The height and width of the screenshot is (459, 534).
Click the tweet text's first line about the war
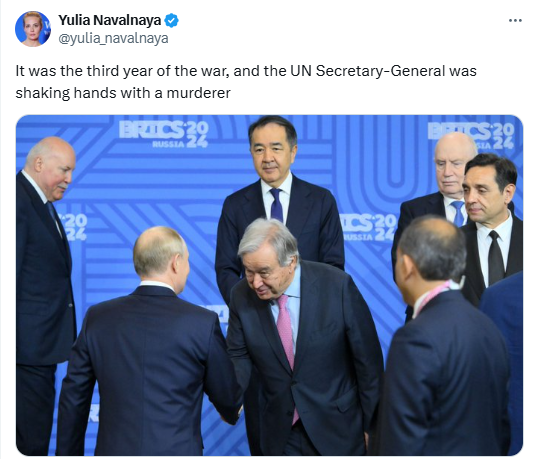[x=246, y=71]
